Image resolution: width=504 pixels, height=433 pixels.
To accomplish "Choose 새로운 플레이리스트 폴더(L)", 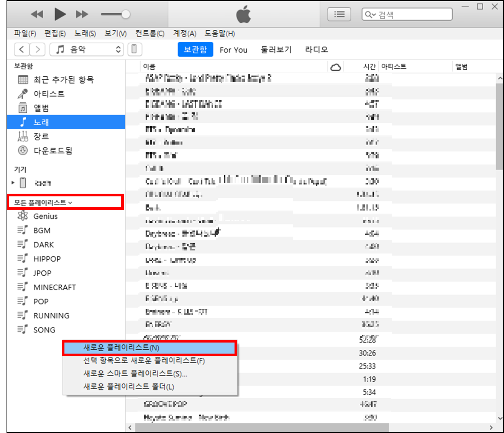I will point(150,387).
